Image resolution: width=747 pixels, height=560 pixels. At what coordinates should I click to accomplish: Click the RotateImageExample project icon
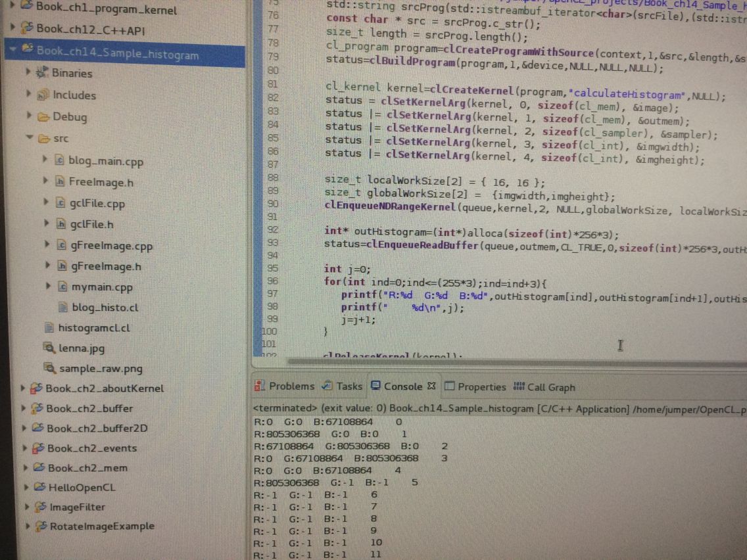41,526
